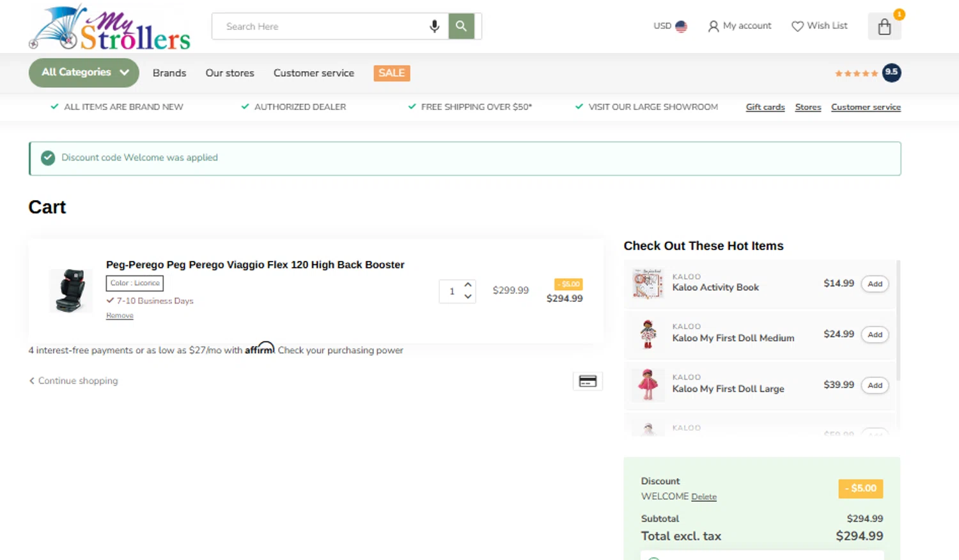Click the microphone voice search icon
The width and height of the screenshot is (959, 560).
[x=434, y=26]
